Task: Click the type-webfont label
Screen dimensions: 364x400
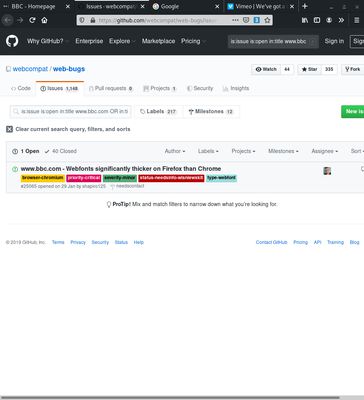Action: (221, 178)
